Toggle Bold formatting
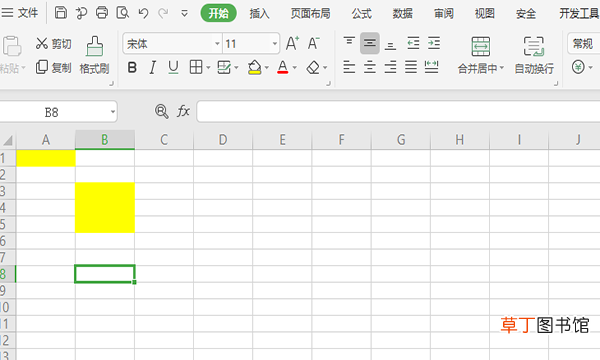 coord(132,68)
